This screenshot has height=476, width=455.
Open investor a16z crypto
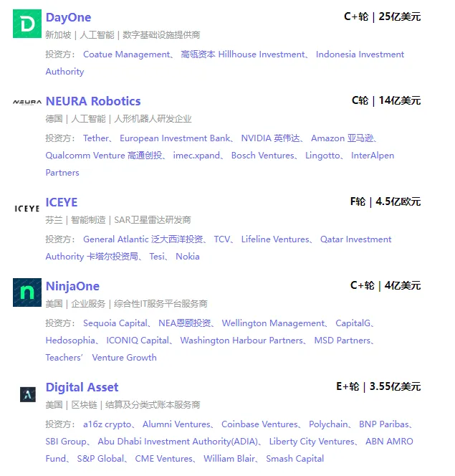107,424
